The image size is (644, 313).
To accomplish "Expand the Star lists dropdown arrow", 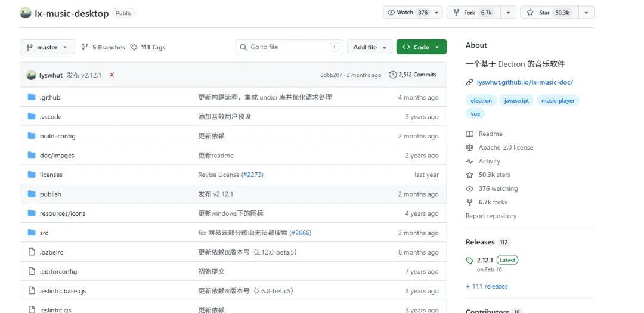I will [586, 13].
